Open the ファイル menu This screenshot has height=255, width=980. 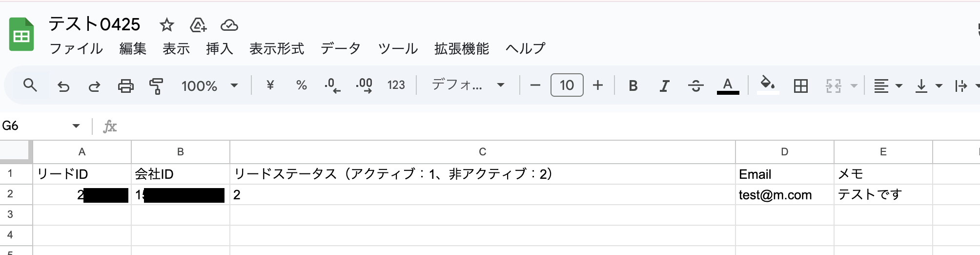[77, 48]
